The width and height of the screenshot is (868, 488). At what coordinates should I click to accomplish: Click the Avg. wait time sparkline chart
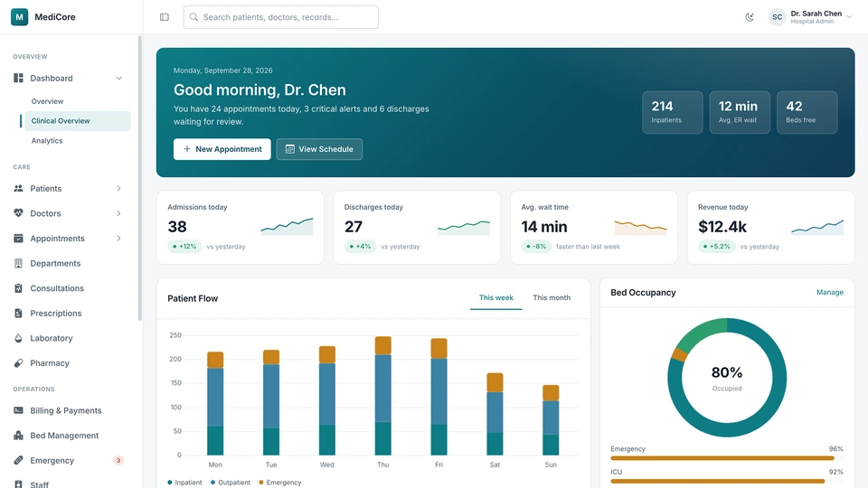(x=640, y=228)
